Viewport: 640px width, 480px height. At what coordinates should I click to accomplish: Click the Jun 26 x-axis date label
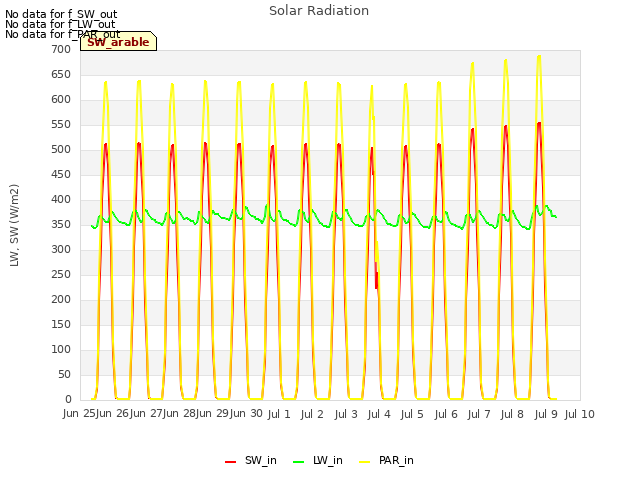click(x=113, y=414)
